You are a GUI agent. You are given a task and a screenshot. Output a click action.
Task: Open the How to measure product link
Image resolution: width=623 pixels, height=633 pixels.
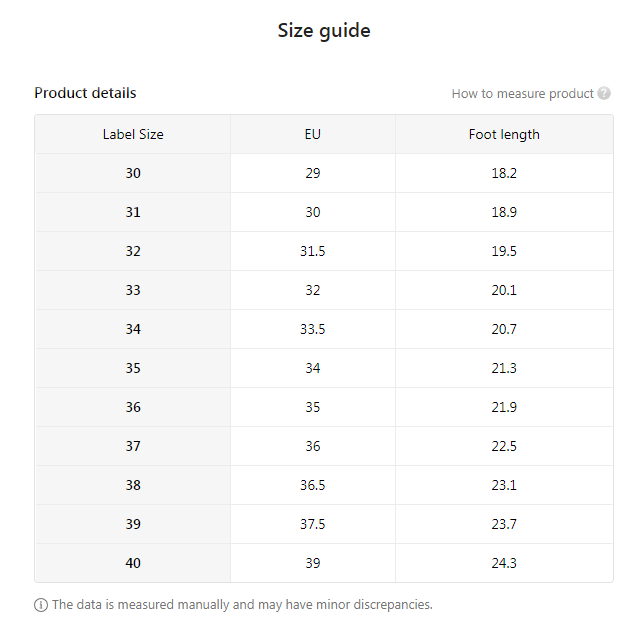(x=522, y=94)
